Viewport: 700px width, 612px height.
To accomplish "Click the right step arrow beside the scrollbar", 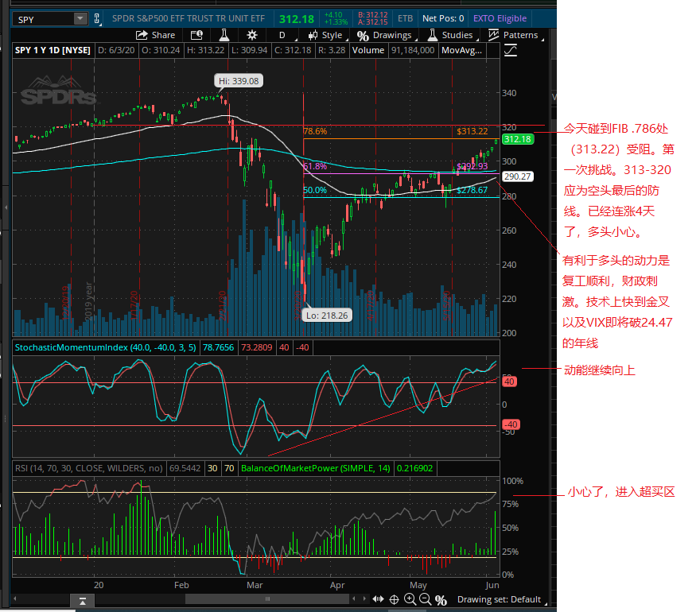I will pos(364,598).
